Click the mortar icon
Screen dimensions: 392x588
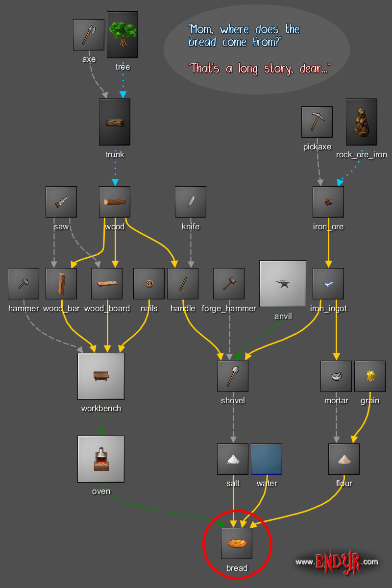[x=336, y=376]
